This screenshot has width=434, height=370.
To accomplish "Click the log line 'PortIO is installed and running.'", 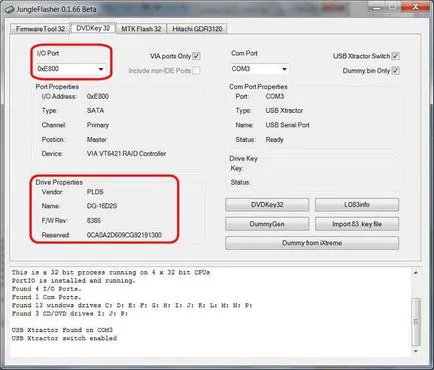I will click(x=74, y=281).
